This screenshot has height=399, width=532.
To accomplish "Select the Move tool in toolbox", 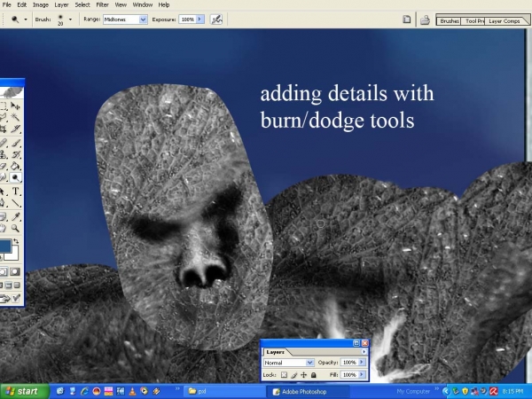I will pyautogui.click(x=15, y=106).
